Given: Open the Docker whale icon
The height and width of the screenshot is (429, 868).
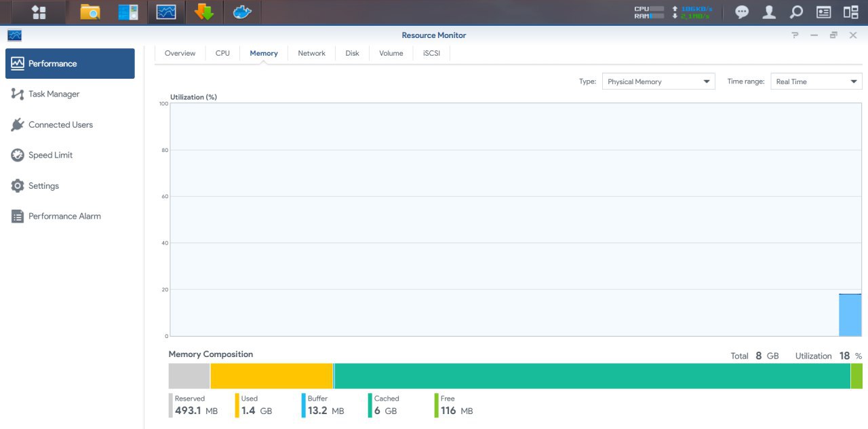Looking at the screenshot, I should click(242, 12).
